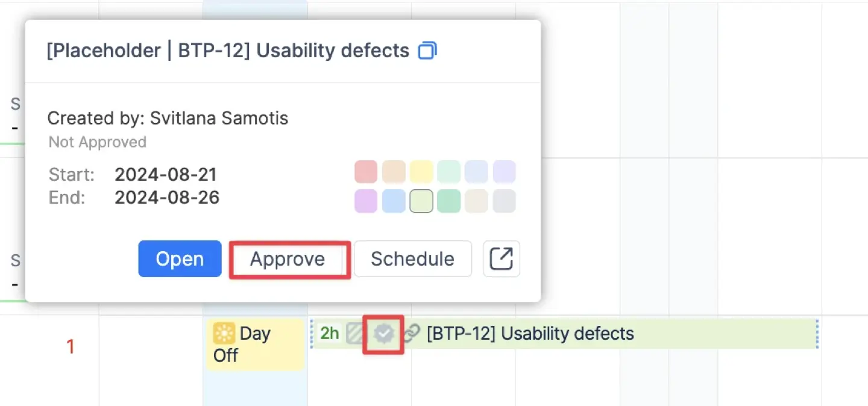
Task: Click the red row number 1
Action: pos(71,346)
